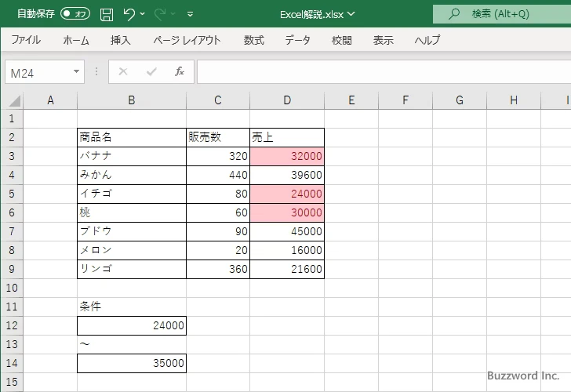Screen dimensions: 571x392
Task: Select the 16000 sales cell
Action: (x=287, y=250)
